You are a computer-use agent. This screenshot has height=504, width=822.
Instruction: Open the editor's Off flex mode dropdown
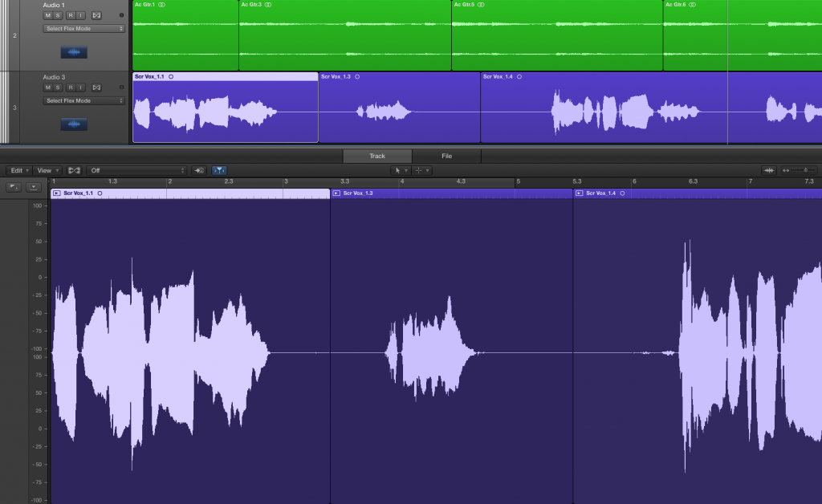136,170
